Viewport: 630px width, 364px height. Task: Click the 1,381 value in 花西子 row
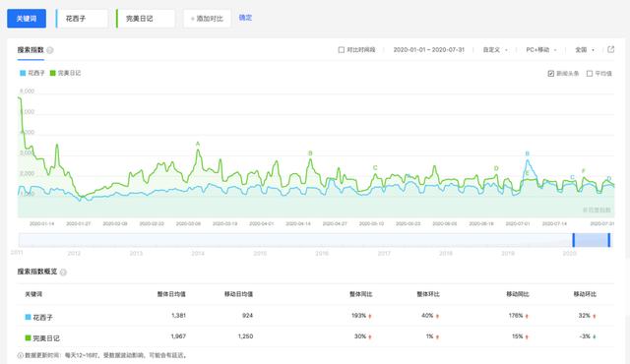coord(178,316)
